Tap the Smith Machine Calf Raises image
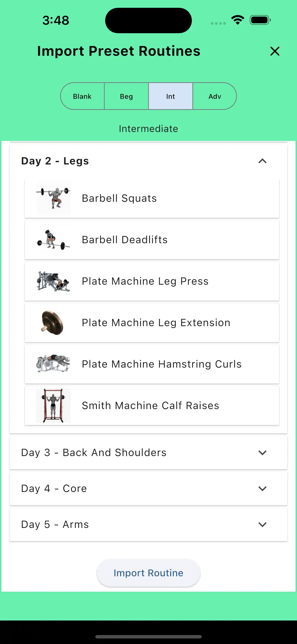 (53, 406)
